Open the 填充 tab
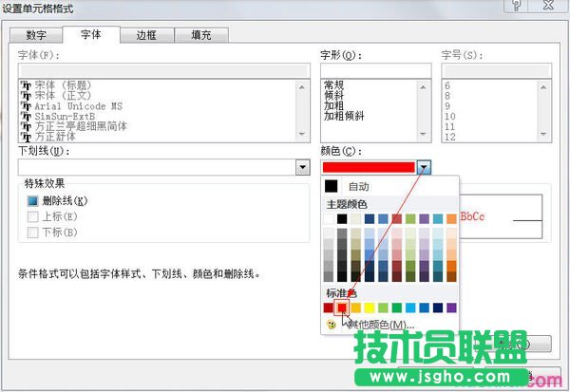 click(x=200, y=35)
